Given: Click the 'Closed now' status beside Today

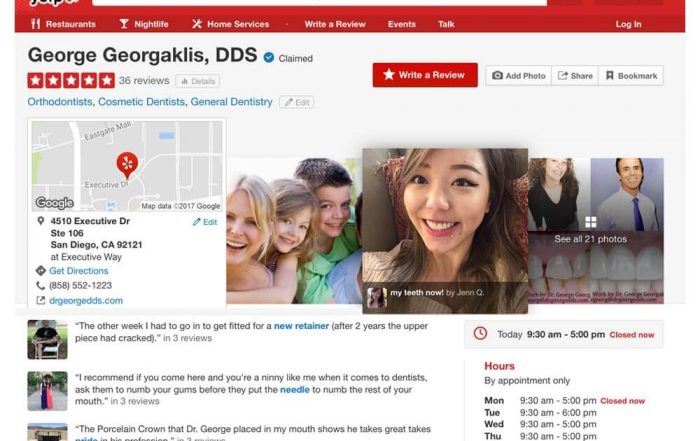Looking at the screenshot, I should pos(632,335).
